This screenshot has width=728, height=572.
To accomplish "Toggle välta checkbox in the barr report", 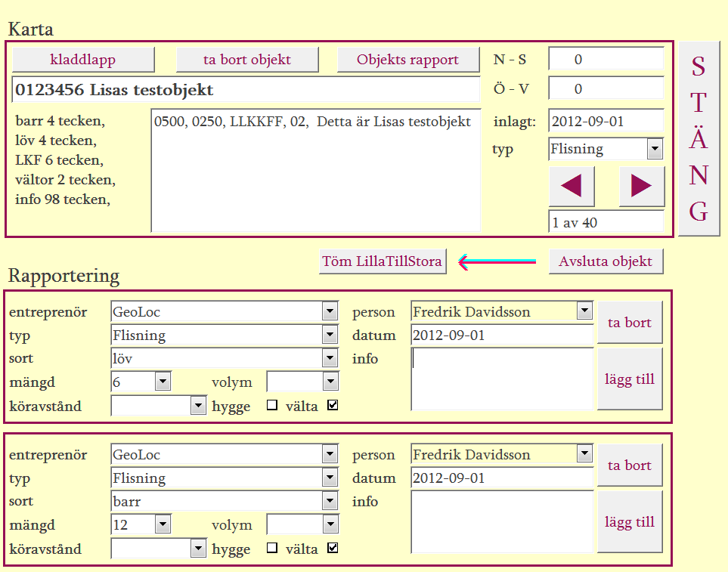I will [333, 549].
